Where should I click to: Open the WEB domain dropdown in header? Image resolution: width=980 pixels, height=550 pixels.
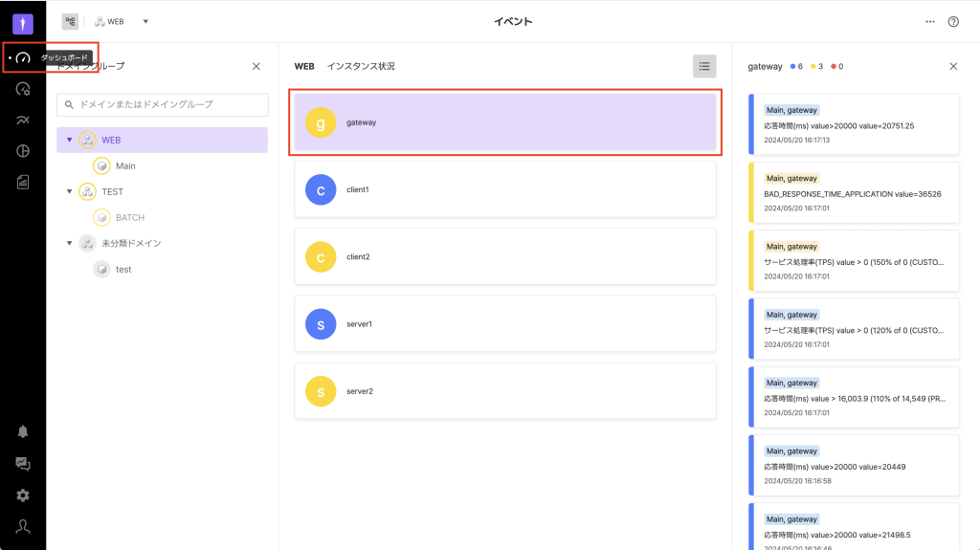[145, 21]
